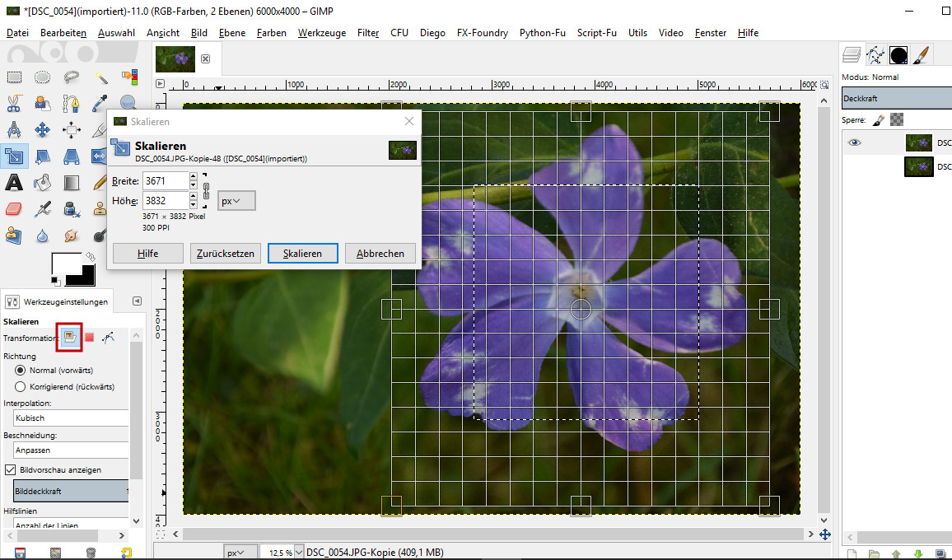The height and width of the screenshot is (560, 952).
Task: Open the Filter menu
Action: (x=367, y=33)
